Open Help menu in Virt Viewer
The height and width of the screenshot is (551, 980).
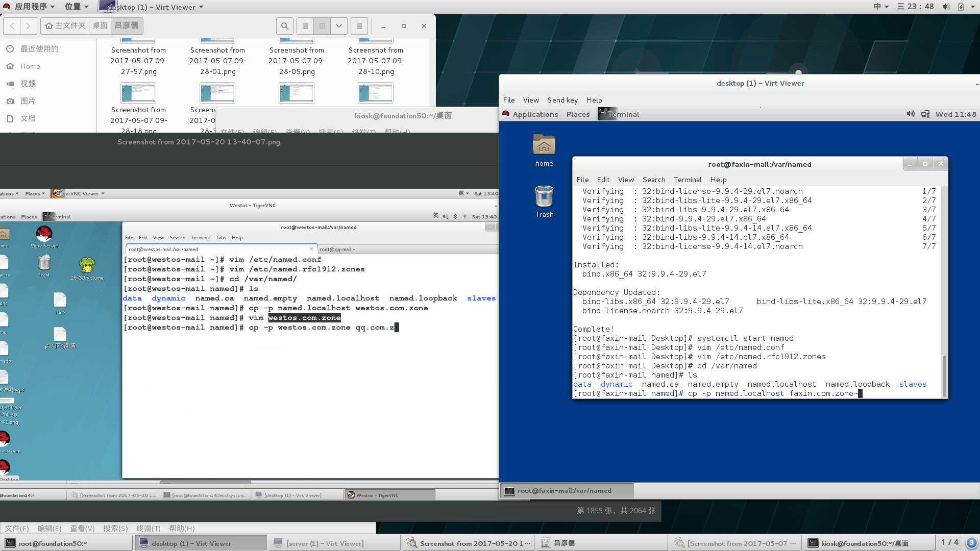click(x=594, y=100)
